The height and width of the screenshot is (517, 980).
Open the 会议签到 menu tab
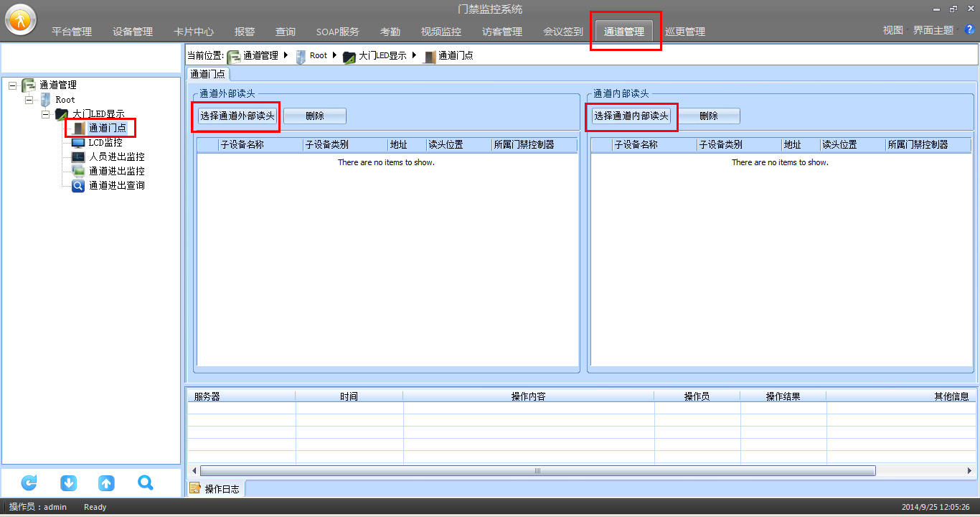pyautogui.click(x=563, y=32)
